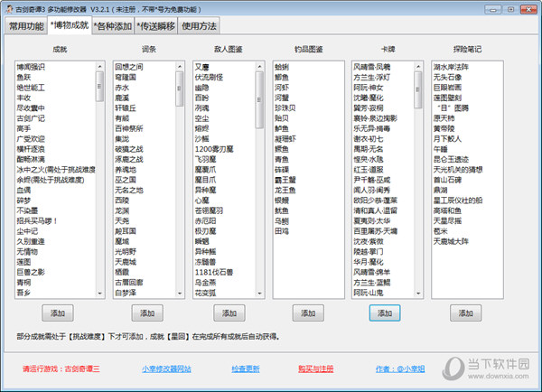Click the 成就 list scrollbar thumb
Image resolution: width=542 pixels, height=392 pixels.
point(100,87)
